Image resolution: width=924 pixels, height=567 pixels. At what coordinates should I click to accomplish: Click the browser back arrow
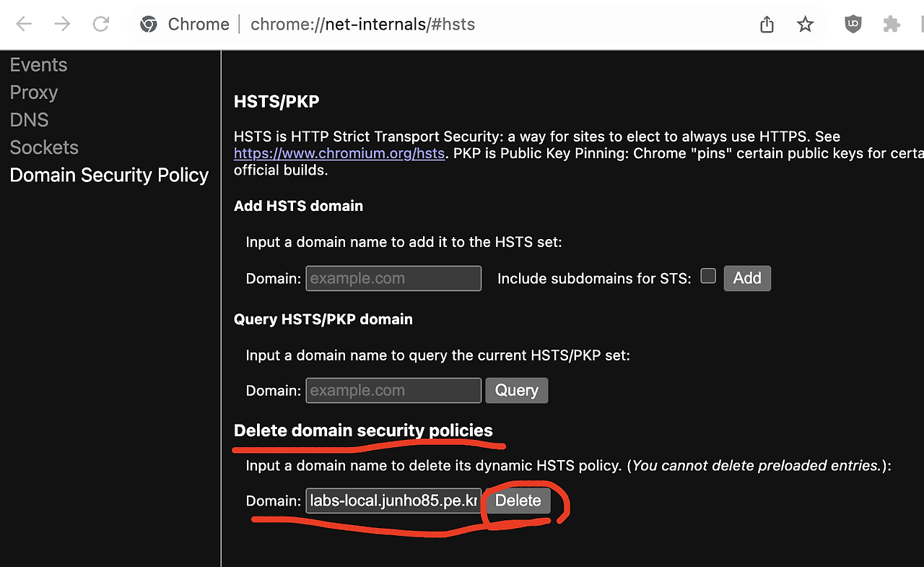click(x=24, y=24)
